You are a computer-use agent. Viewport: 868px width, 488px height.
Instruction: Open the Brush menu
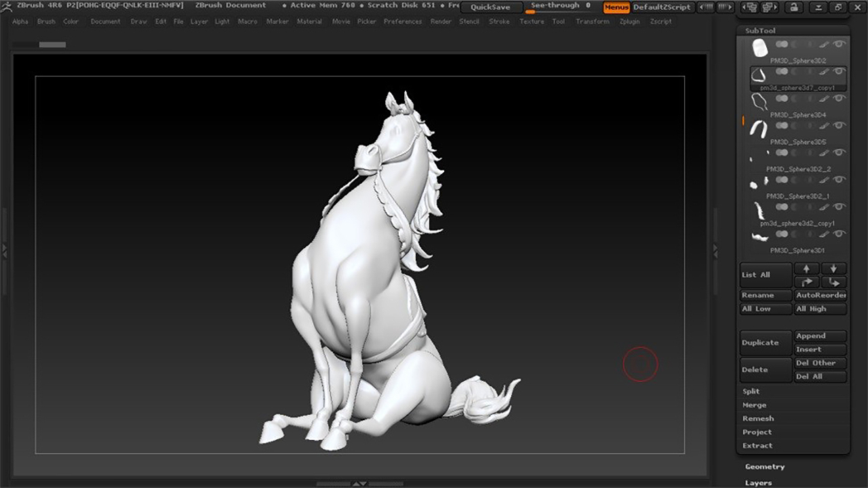pyautogui.click(x=46, y=22)
